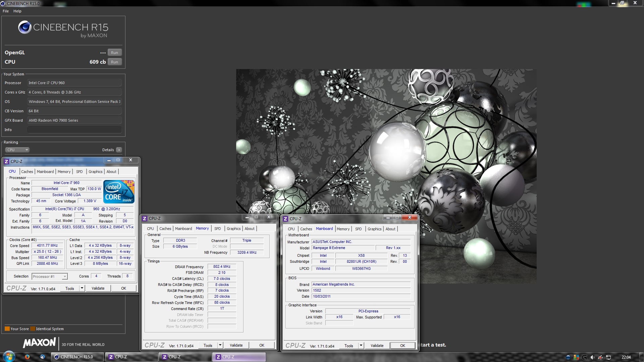Click the blue orb tray icon

coord(568,357)
